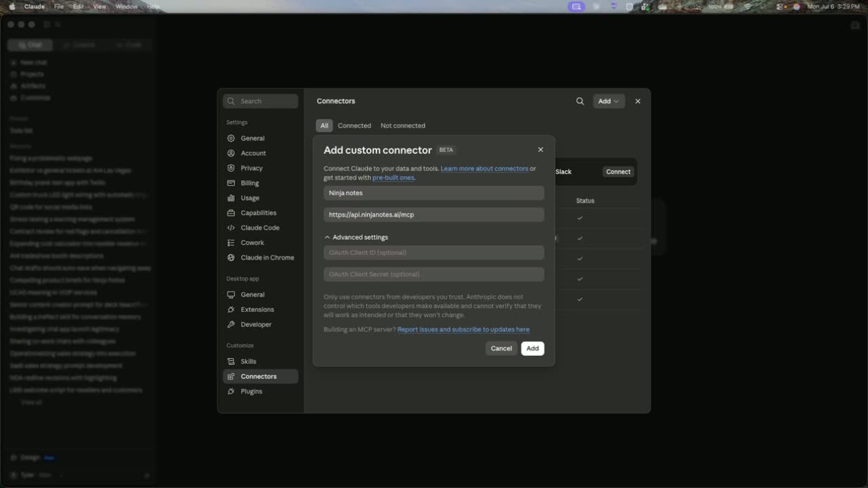This screenshot has height=488, width=868.
Task: Open the Add connector dropdown
Action: 608,101
